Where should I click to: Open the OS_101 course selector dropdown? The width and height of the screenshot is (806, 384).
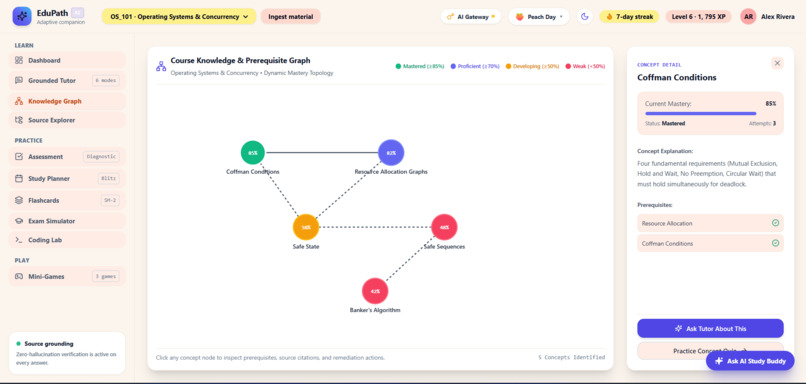tap(179, 16)
